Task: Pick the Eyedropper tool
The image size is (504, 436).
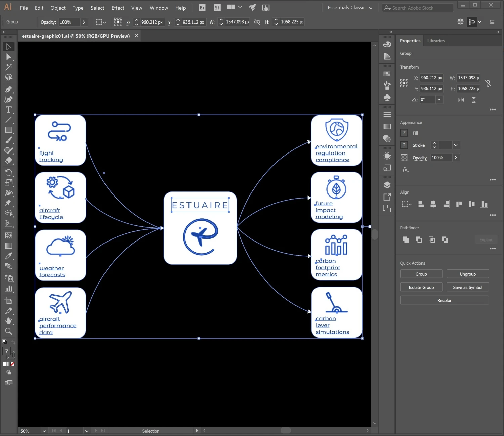Action: [9, 256]
